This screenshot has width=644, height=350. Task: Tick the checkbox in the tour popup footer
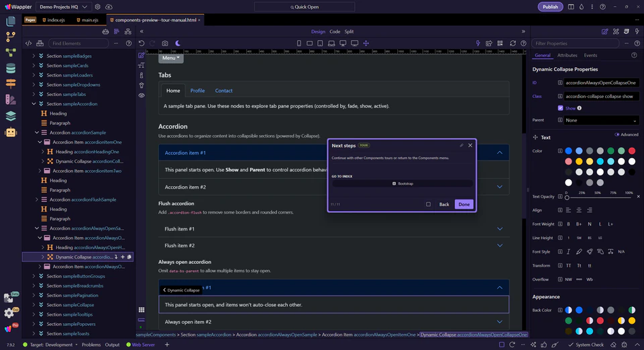(x=429, y=204)
